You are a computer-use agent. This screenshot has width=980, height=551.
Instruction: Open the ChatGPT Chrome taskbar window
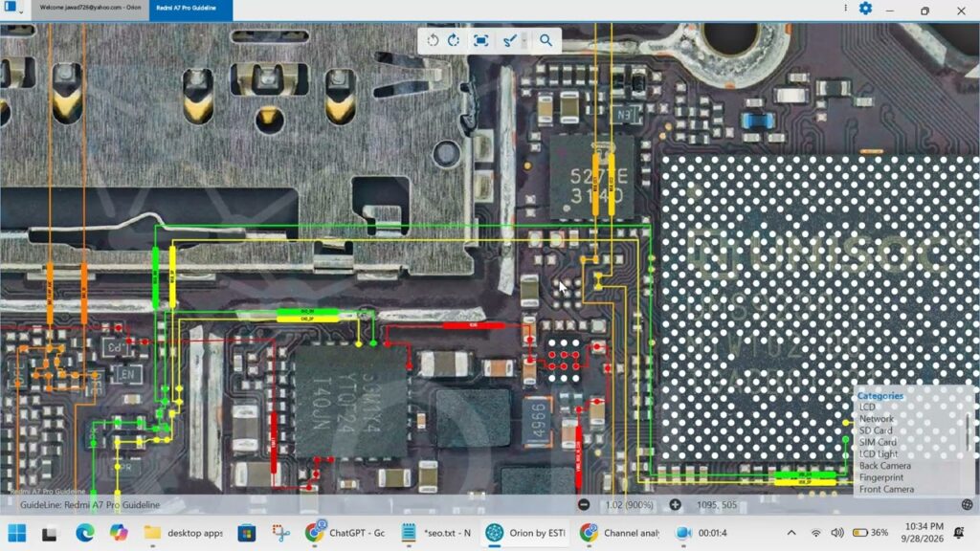click(345, 533)
